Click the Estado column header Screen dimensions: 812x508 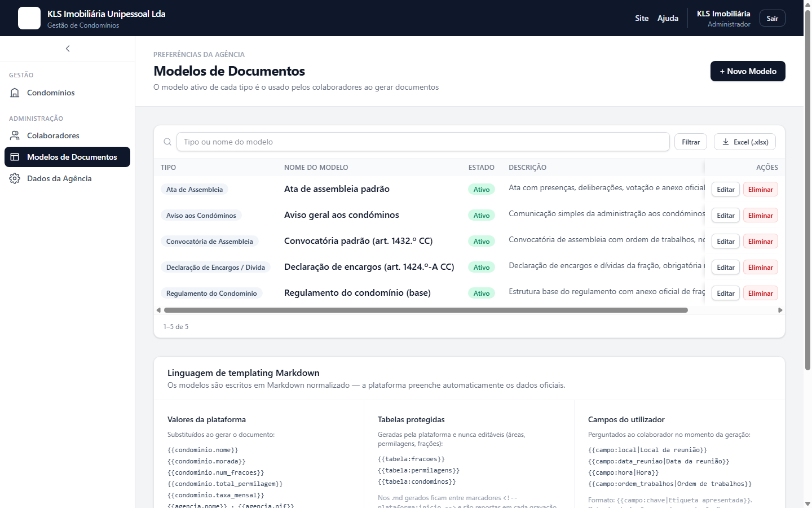pyautogui.click(x=482, y=168)
